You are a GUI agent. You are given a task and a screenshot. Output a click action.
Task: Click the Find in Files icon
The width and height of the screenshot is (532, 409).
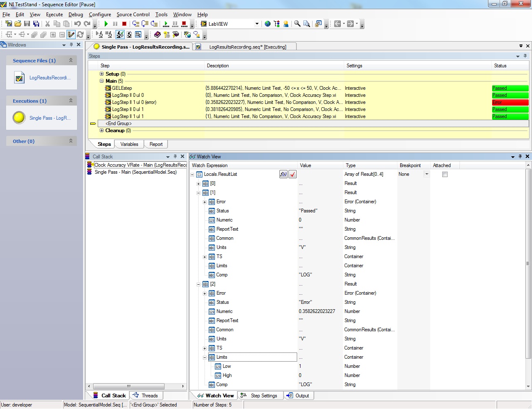[307, 24]
